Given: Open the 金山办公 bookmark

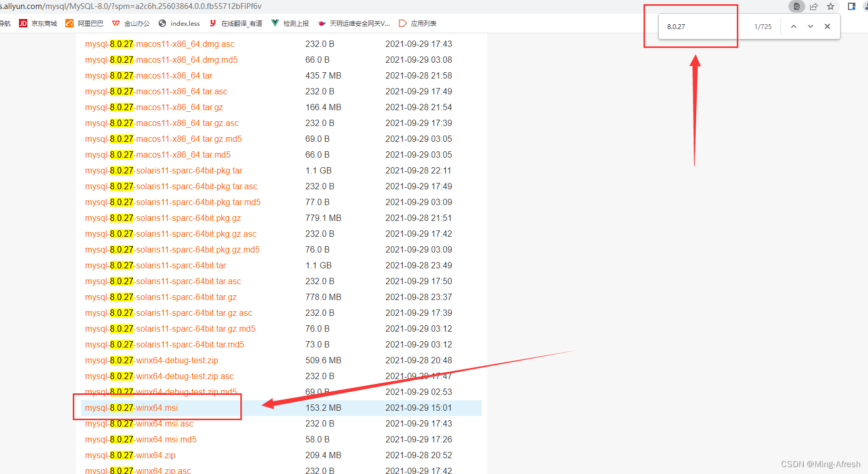Looking at the screenshot, I should click(x=131, y=23).
